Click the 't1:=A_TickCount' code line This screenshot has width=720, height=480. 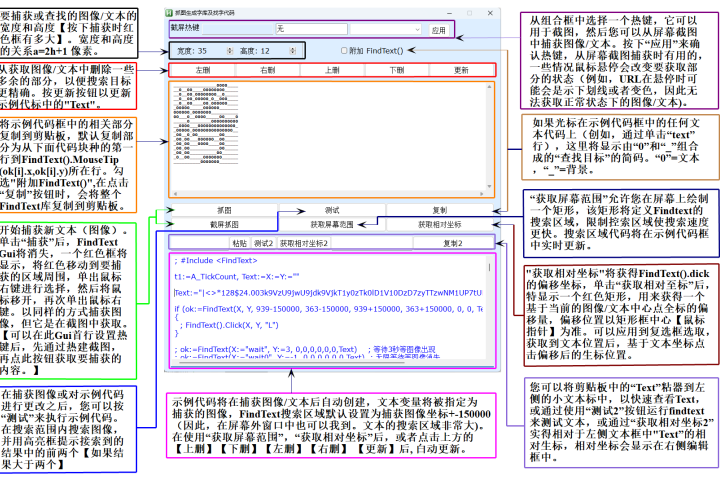click(x=237, y=277)
